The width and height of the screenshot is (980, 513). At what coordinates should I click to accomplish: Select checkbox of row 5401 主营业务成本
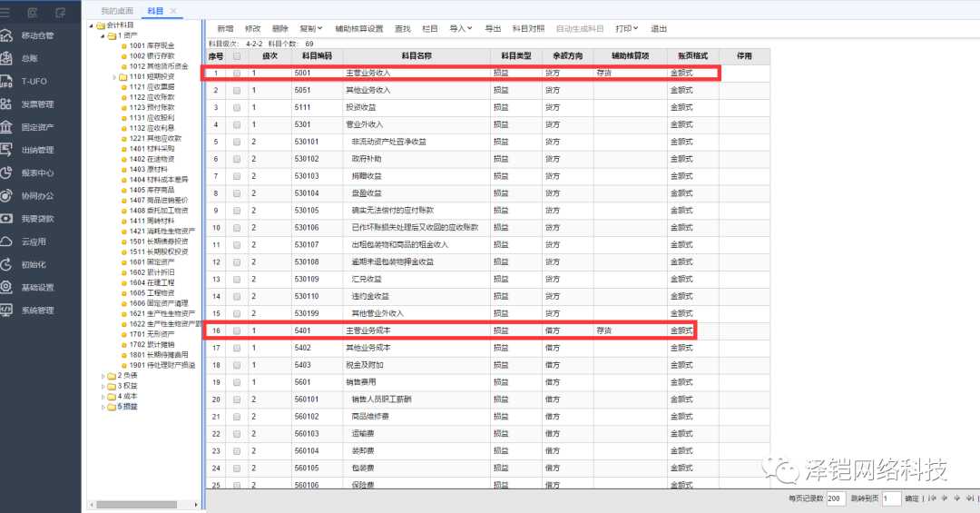237,331
